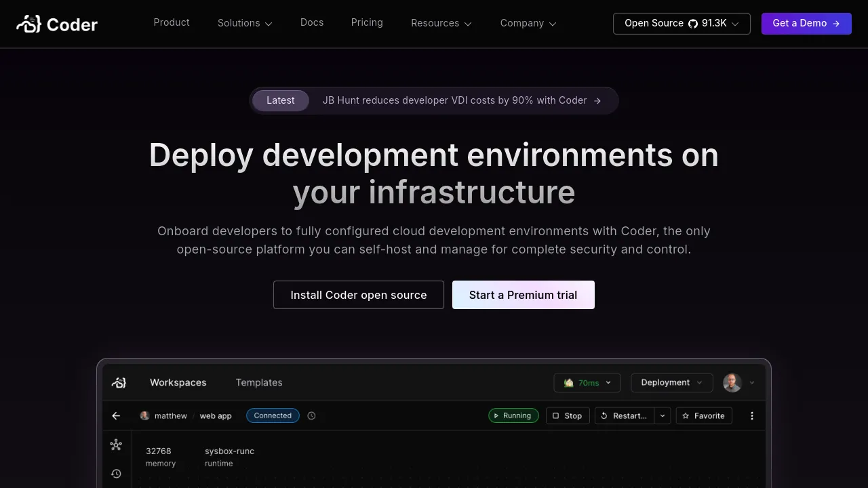Image resolution: width=868 pixels, height=488 pixels.
Task: Expand the Resources dropdown
Action: (x=441, y=23)
